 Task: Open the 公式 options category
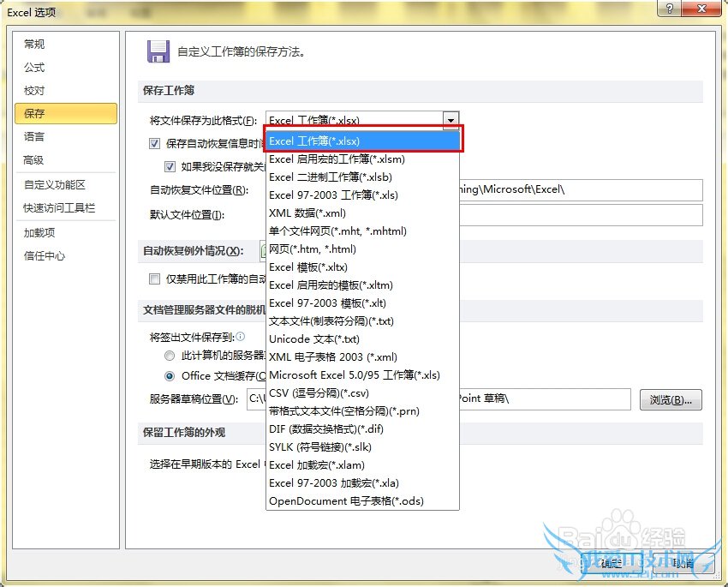pyautogui.click(x=66, y=68)
